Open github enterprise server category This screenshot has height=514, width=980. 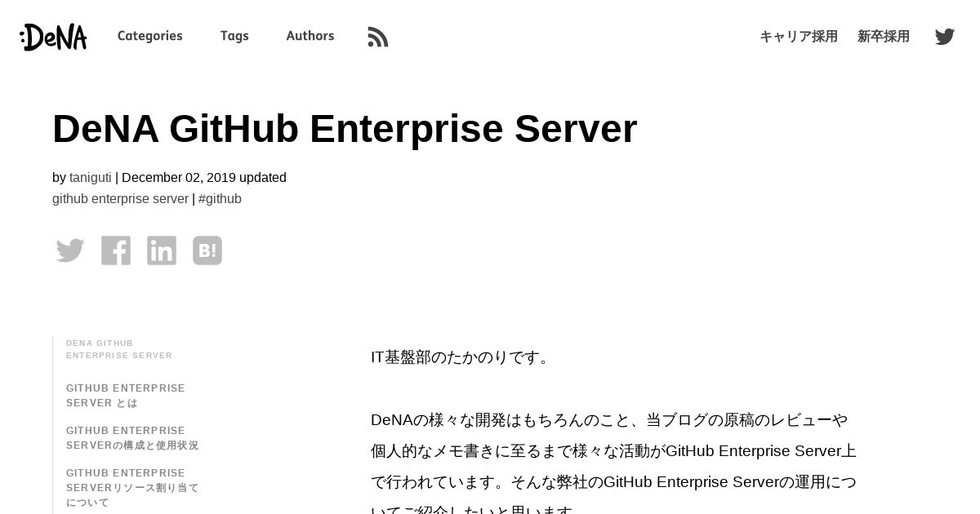120,199
